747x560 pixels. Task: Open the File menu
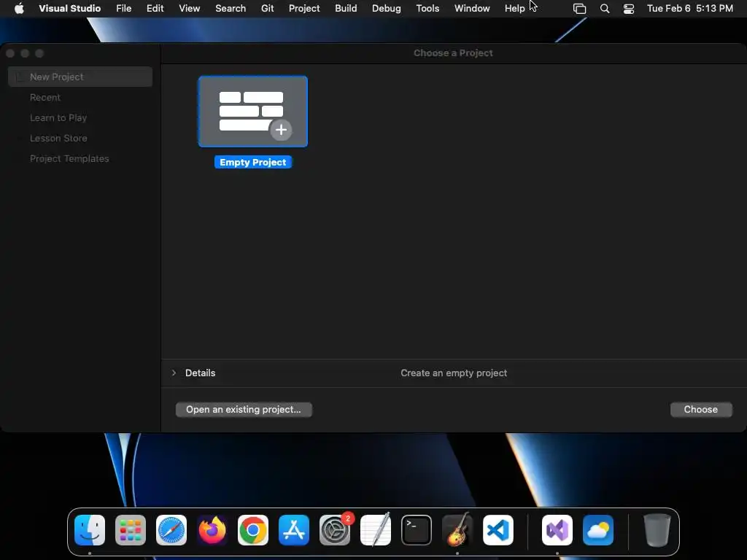pos(124,8)
